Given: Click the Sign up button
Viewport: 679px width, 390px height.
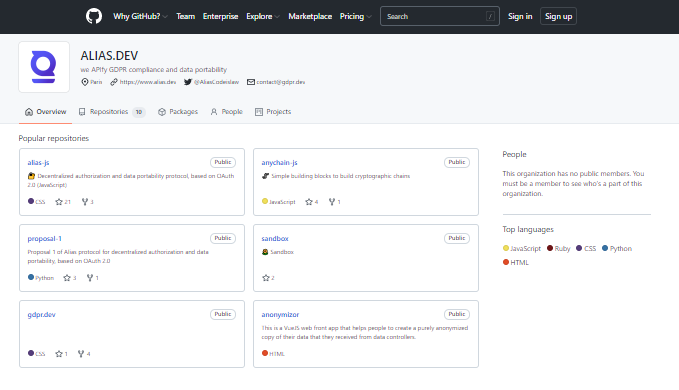Looking at the screenshot, I should (558, 16).
